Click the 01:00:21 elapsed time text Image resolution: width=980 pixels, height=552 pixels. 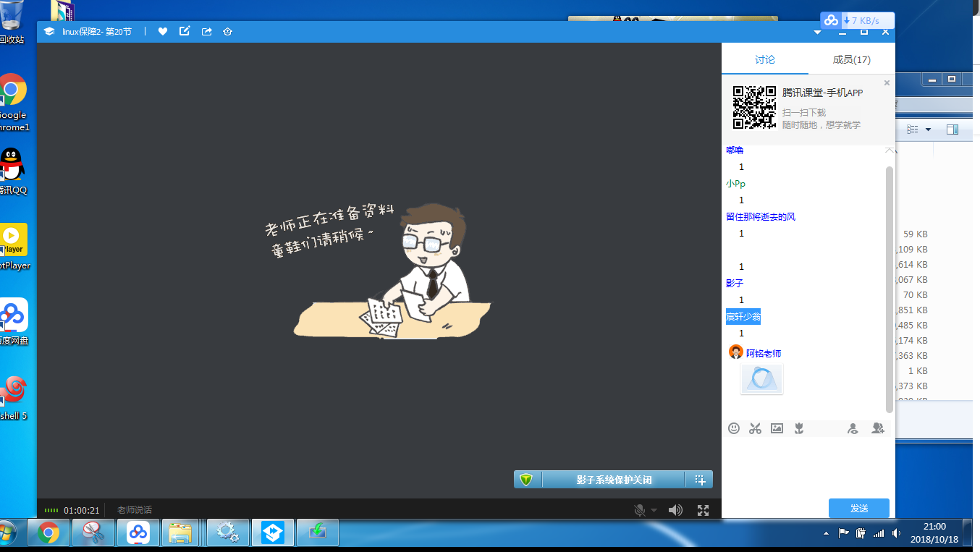pyautogui.click(x=82, y=510)
